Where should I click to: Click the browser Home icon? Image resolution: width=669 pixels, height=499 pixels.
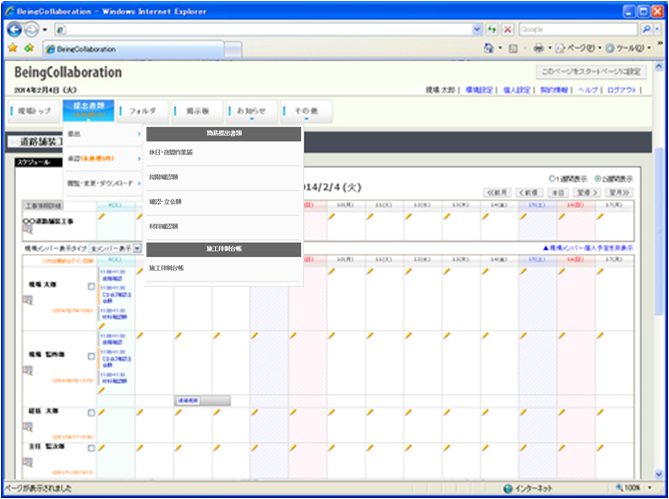tap(489, 49)
